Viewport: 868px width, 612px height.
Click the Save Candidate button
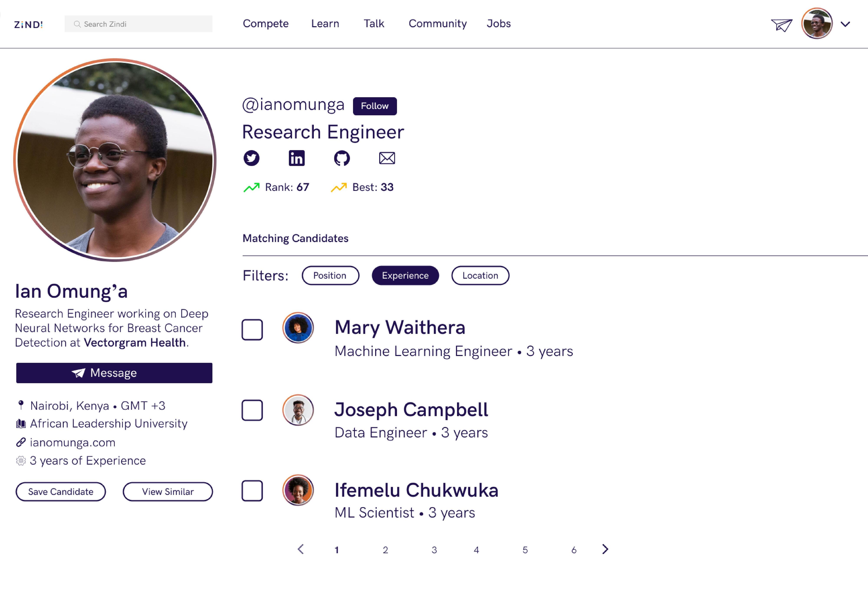(x=61, y=492)
